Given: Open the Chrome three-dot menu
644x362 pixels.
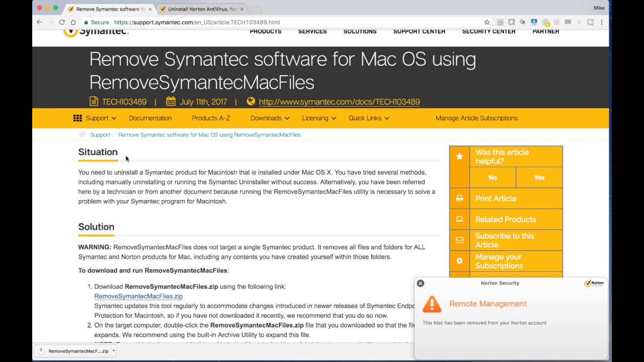Looking at the screenshot, I should 601,22.
